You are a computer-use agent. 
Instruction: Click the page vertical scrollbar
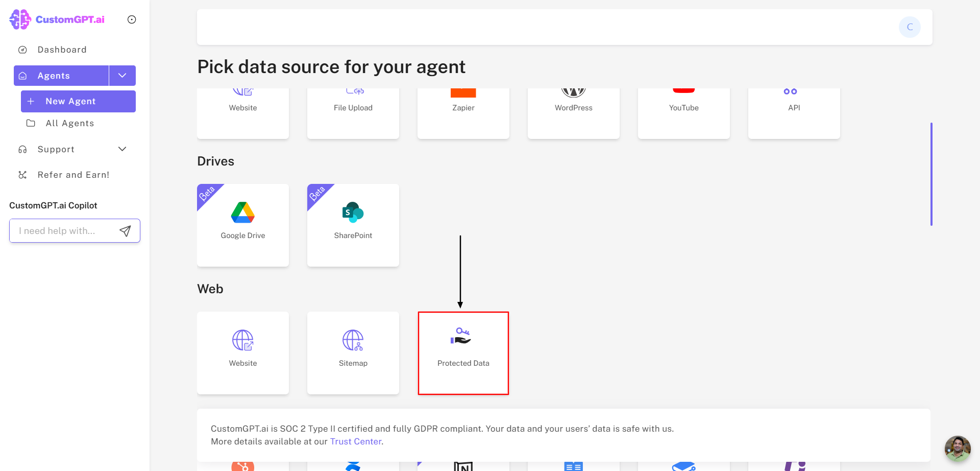(x=932, y=174)
